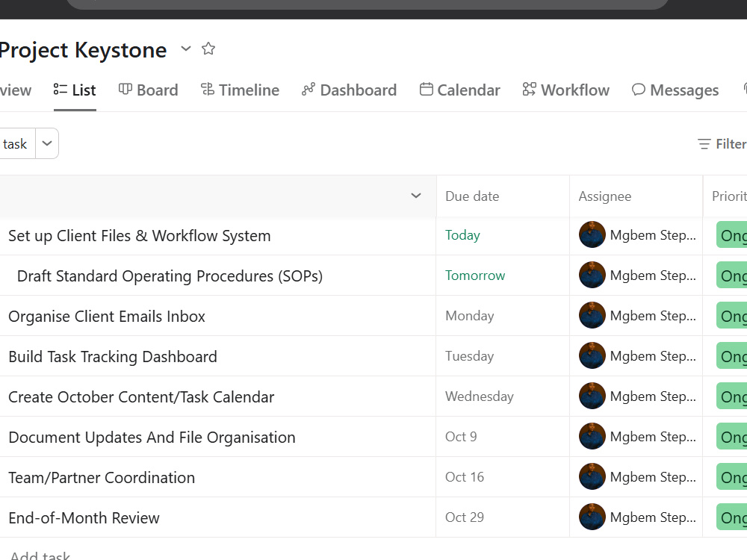Screen dimensions: 747x560
Task: Click the Filter lines icon
Action: (x=704, y=144)
